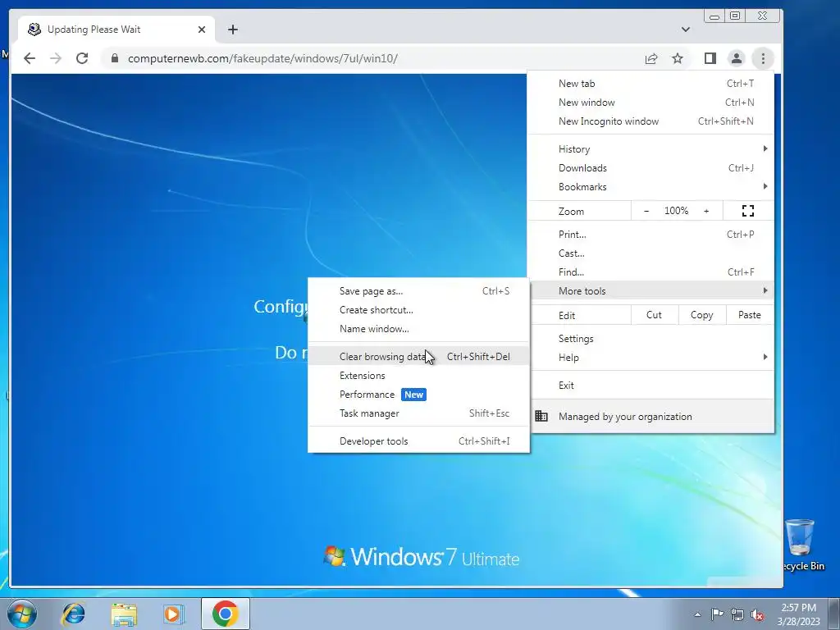Click Managed by your organization

click(x=651, y=416)
